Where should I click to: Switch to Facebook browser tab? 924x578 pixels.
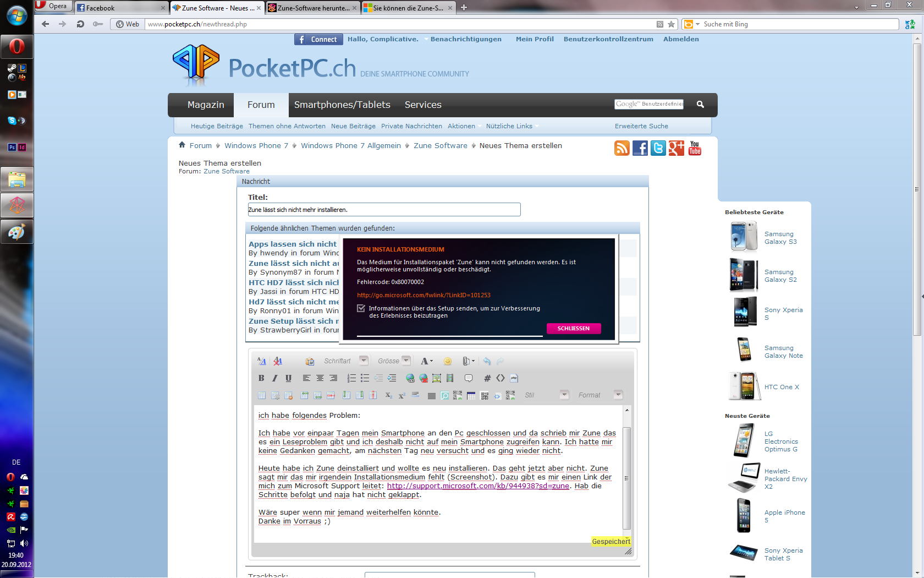tap(121, 8)
